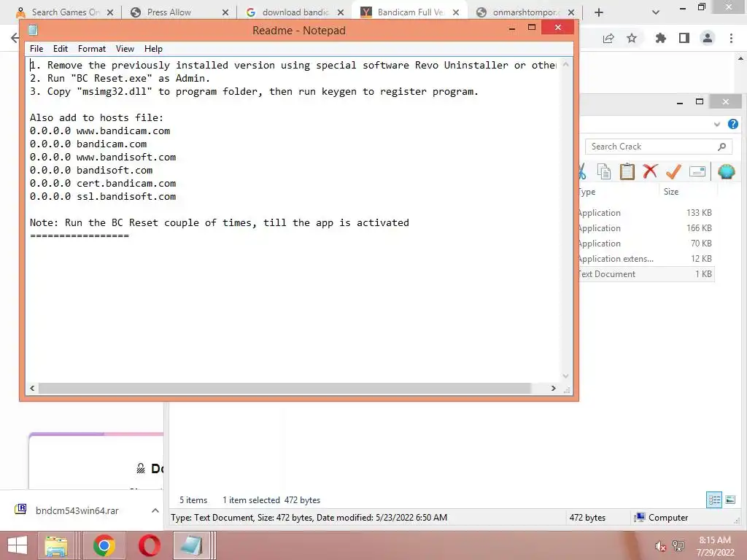The width and height of the screenshot is (747, 560).
Task: Select the 70 KB Application file row
Action: pos(646,244)
